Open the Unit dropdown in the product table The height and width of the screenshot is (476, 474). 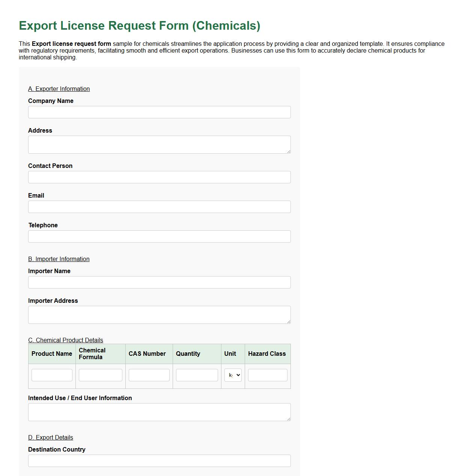click(233, 375)
